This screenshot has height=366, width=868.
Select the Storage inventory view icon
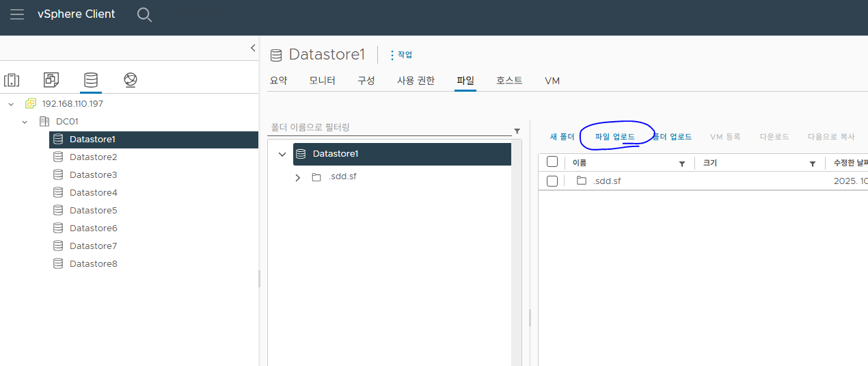click(90, 80)
